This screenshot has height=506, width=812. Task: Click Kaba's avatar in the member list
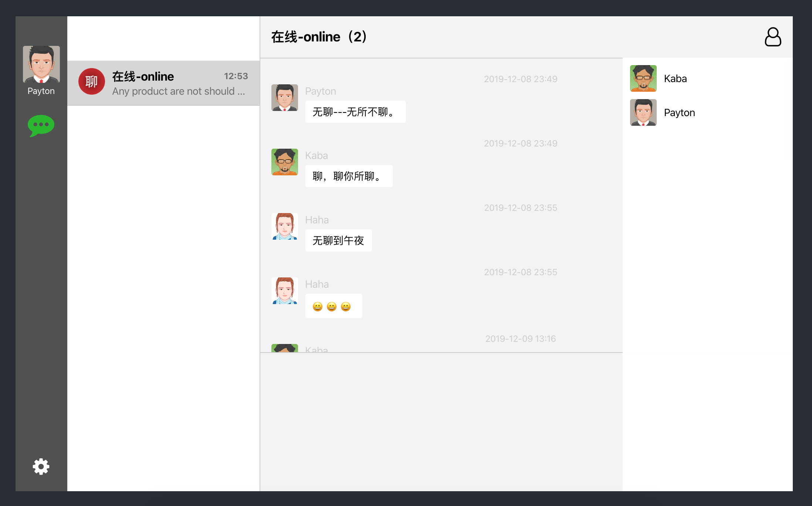[x=643, y=78]
